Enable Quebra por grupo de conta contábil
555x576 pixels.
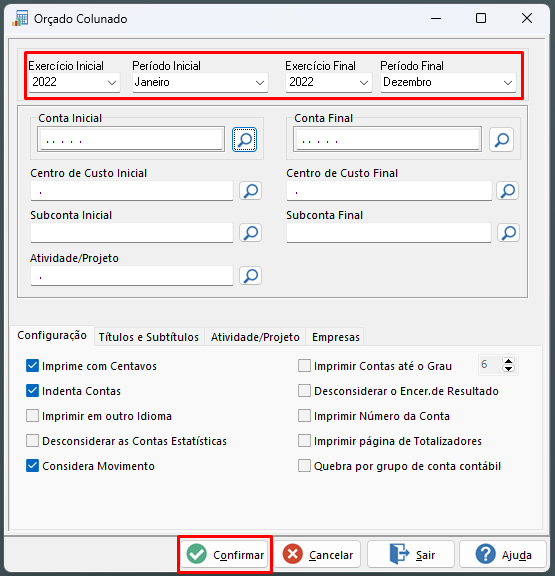click(304, 466)
